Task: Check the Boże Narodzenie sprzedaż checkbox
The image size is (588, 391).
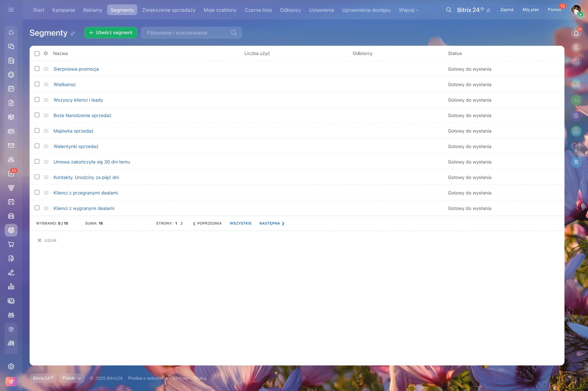Action: coord(37,115)
